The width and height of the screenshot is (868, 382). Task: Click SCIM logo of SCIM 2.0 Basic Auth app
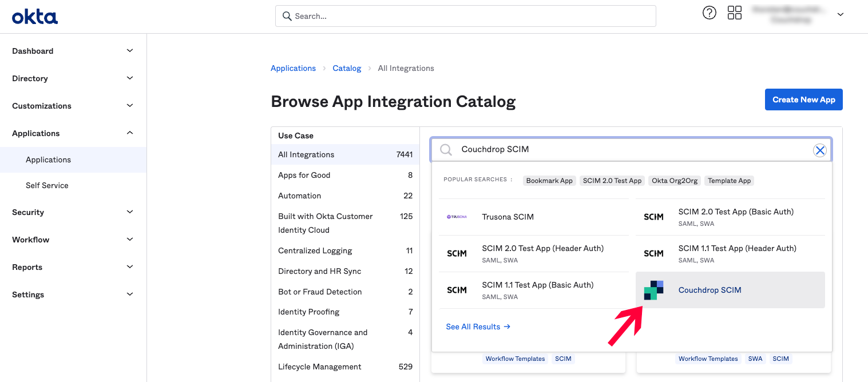(x=653, y=217)
